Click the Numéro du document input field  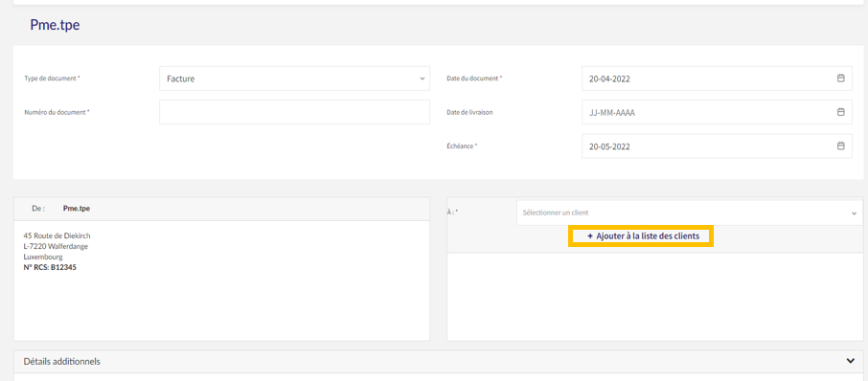(x=294, y=112)
